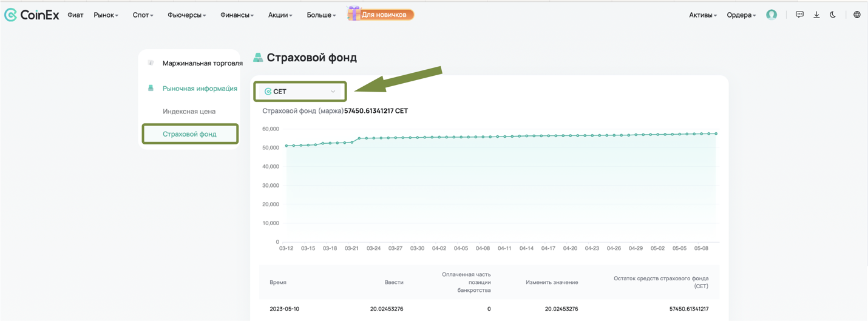Expand the Рынок menu
The width and height of the screenshot is (868, 321).
[106, 15]
